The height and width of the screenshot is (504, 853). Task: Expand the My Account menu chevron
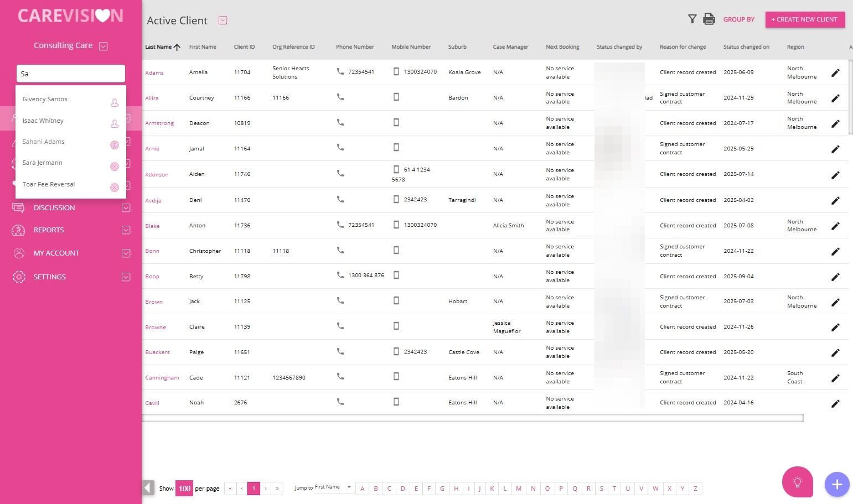click(x=126, y=253)
